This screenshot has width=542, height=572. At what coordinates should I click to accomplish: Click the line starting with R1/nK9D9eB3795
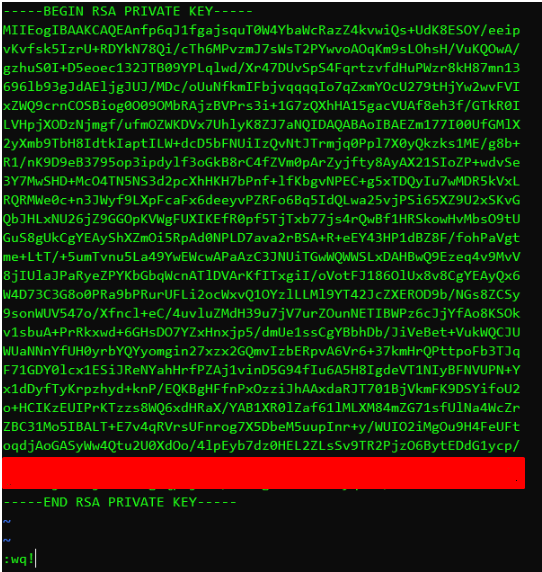[262, 163]
